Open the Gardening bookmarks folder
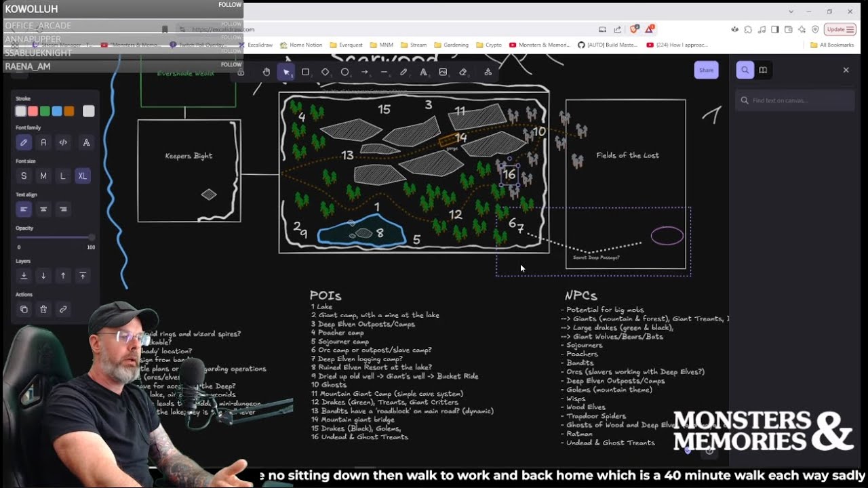868x488 pixels. (x=451, y=45)
